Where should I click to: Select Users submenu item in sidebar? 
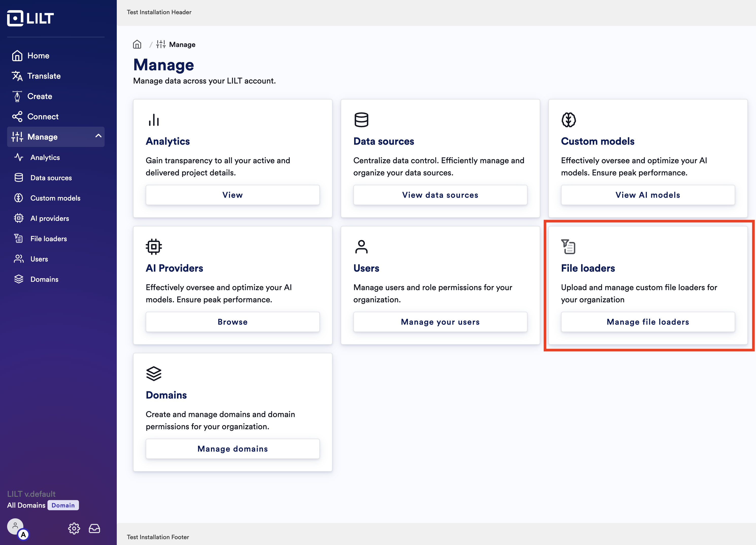coord(56,259)
